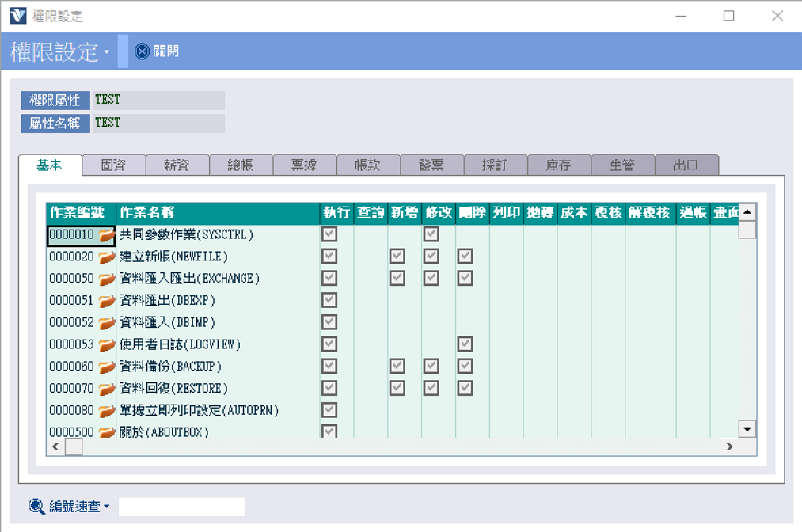Click the 關閉 button in toolbar
Viewport: 802px width, 532px height.
(x=157, y=51)
